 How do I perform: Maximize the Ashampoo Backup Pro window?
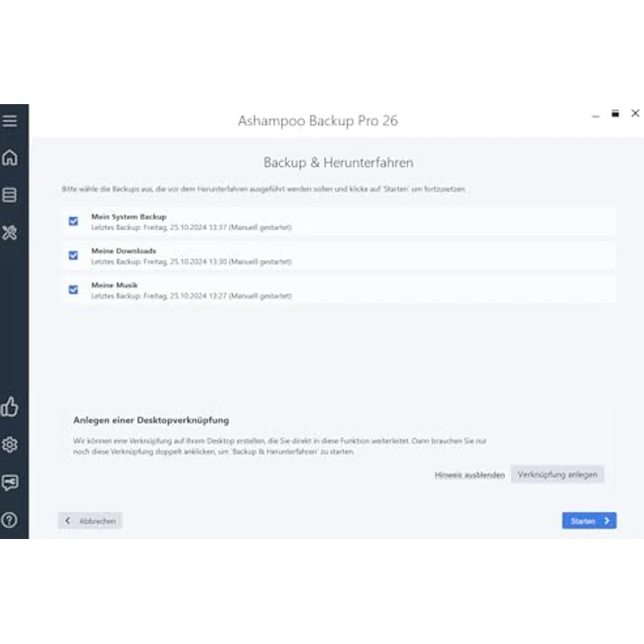click(615, 114)
